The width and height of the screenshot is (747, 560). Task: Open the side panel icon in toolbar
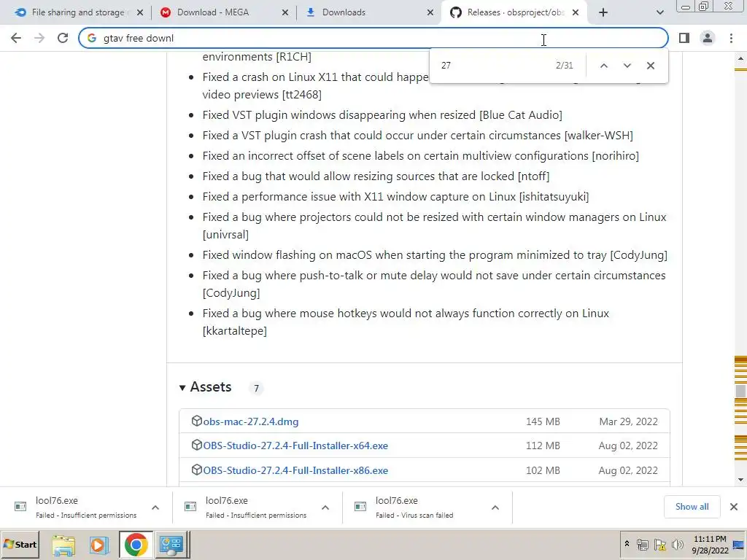pos(684,38)
